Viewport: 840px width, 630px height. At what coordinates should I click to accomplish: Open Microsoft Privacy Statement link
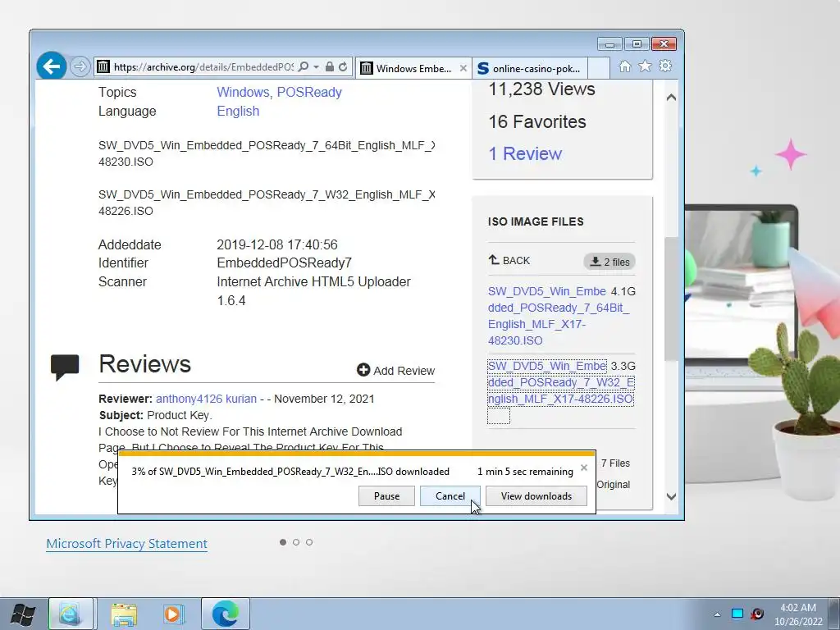tap(127, 544)
